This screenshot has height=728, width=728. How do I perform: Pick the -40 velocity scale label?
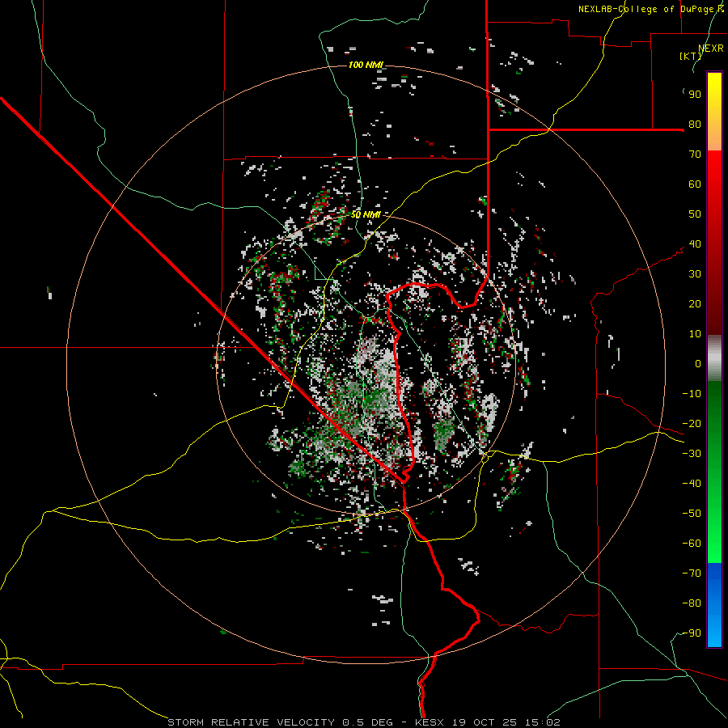tap(692, 484)
